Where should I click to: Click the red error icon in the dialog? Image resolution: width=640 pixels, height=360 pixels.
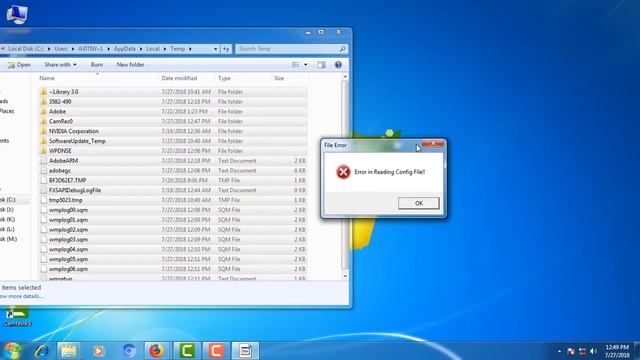pos(343,172)
